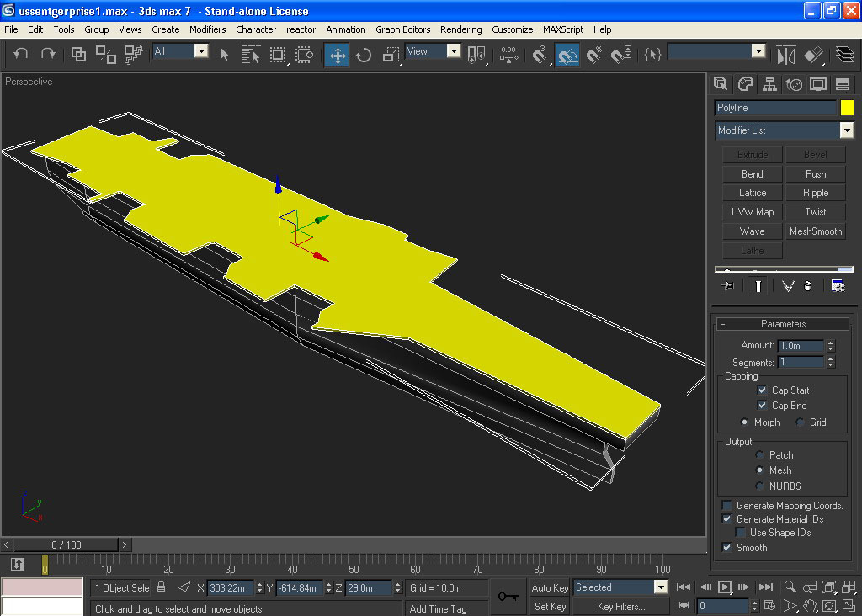Open the Modifiers menu
The image size is (862, 616).
point(207,29)
